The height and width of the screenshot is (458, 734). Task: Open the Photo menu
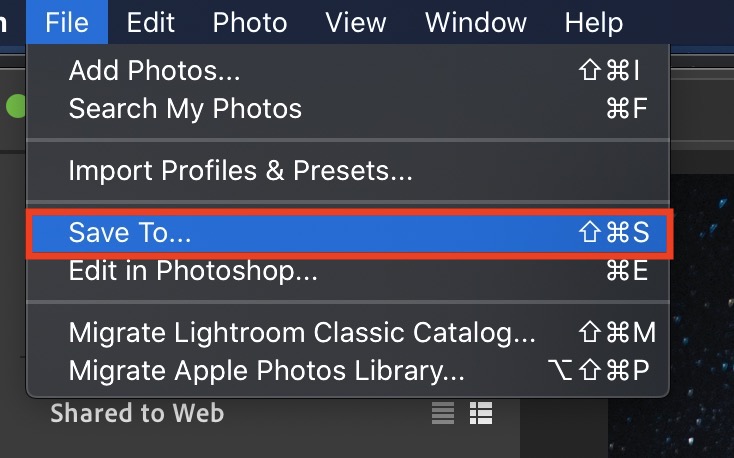[x=250, y=22]
